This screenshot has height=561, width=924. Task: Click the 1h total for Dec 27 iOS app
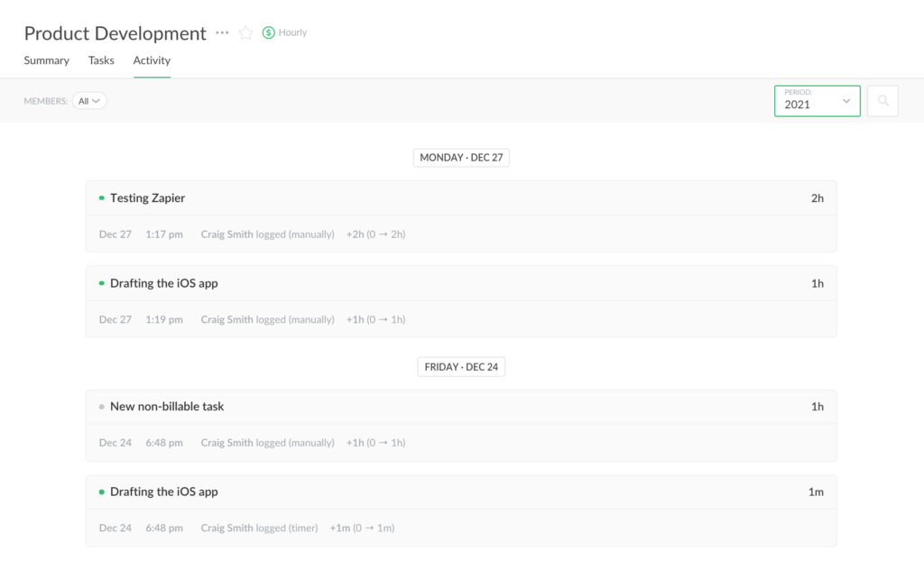818,283
